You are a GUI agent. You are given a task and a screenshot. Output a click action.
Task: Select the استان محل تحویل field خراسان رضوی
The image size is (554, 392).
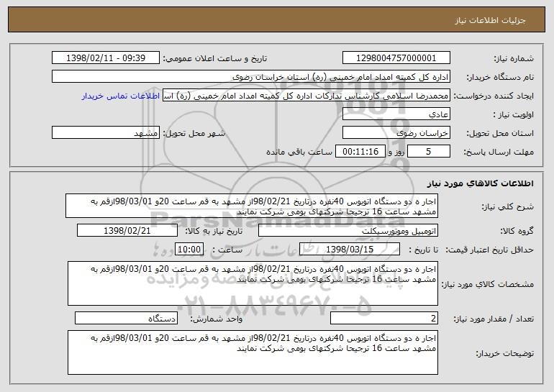coord(396,133)
